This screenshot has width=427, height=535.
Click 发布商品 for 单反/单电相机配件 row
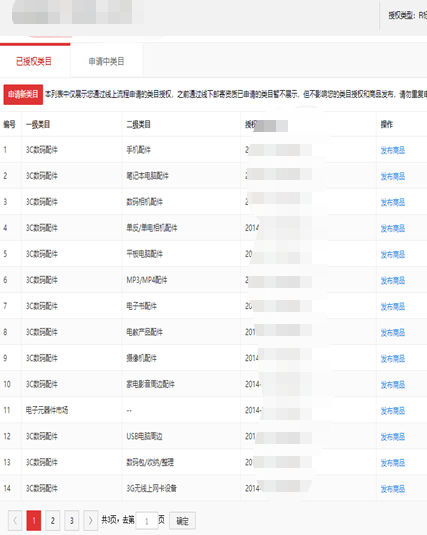point(393,228)
